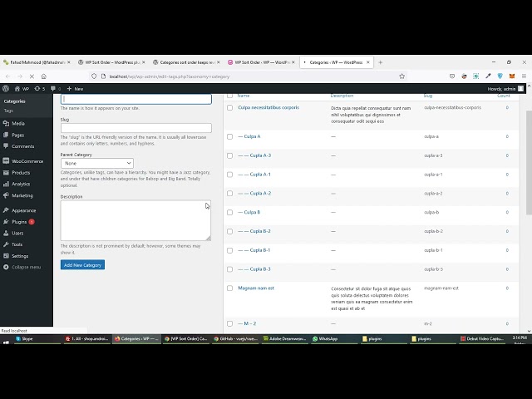The image size is (532, 399).
Task: Open Tags submenu item in sidebar
Action: click(8, 111)
